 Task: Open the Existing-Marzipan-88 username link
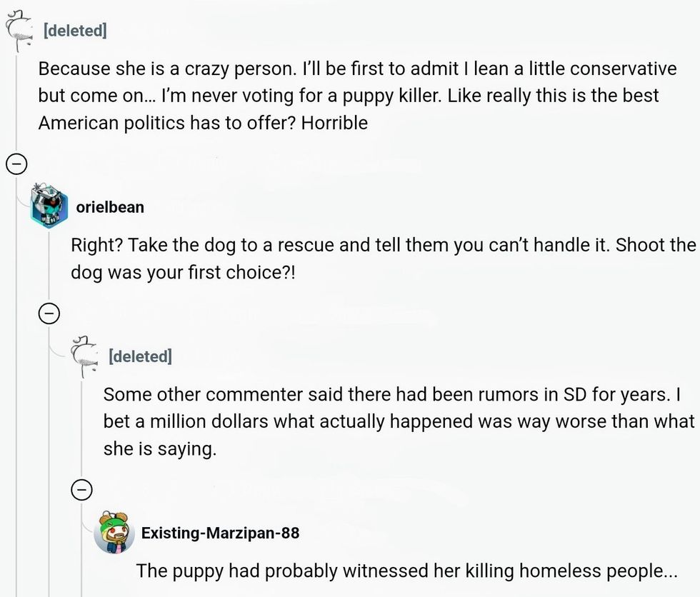(x=220, y=533)
